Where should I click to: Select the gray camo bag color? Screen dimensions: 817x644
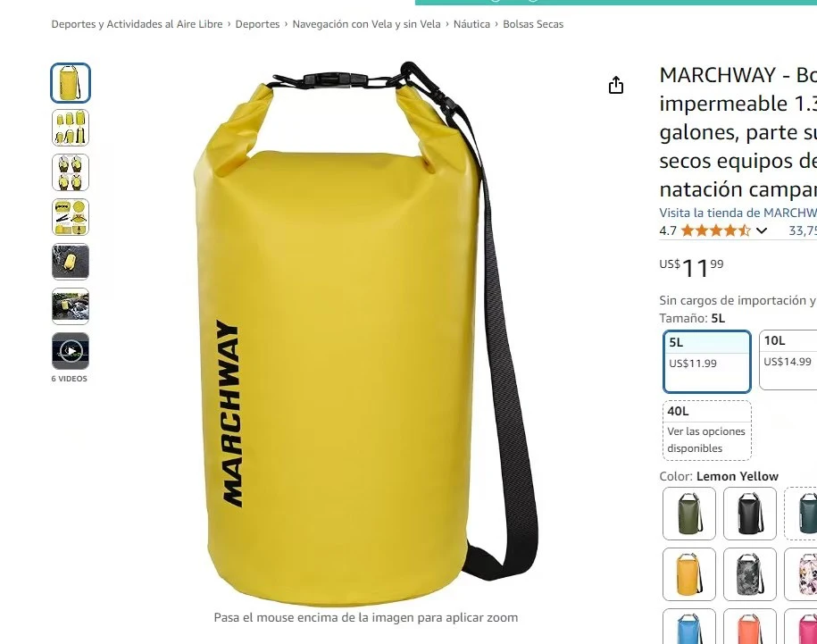tap(750, 574)
